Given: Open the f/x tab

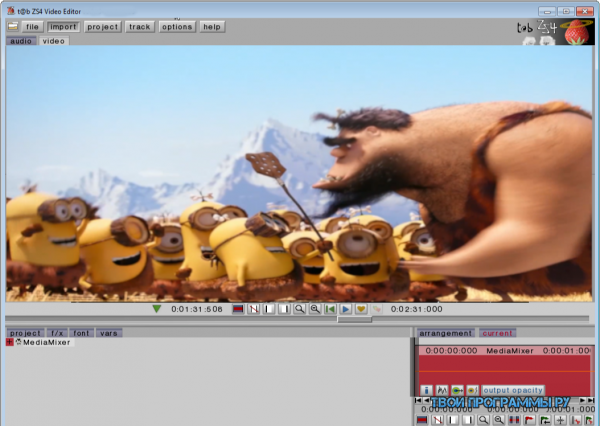Looking at the screenshot, I should point(57,333).
